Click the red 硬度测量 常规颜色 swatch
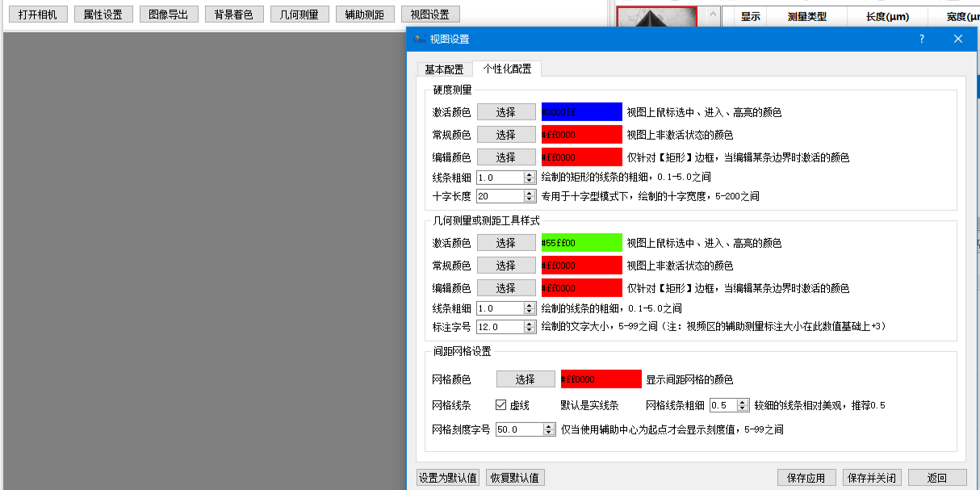Viewport: 980px width, 490px height. click(x=581, y=135)
